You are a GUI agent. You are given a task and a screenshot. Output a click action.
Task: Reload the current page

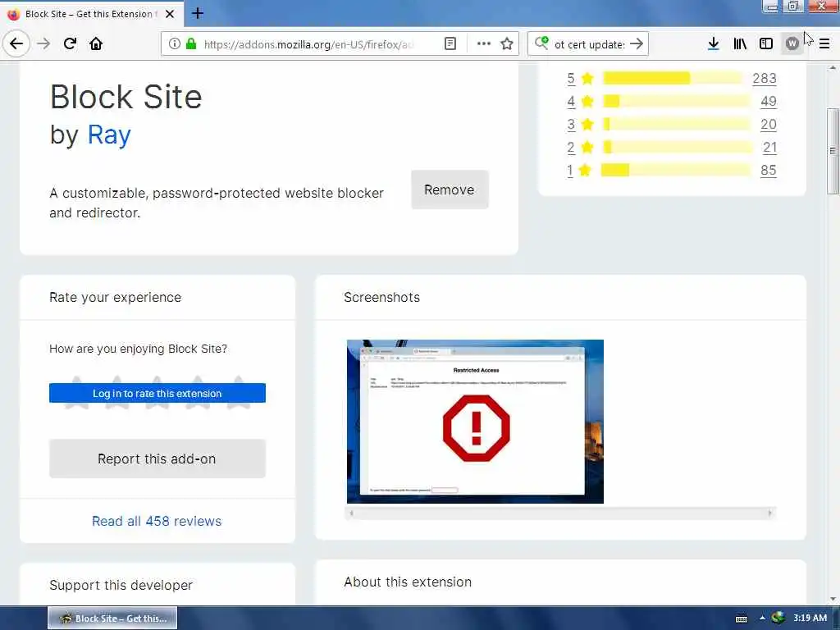71,44
